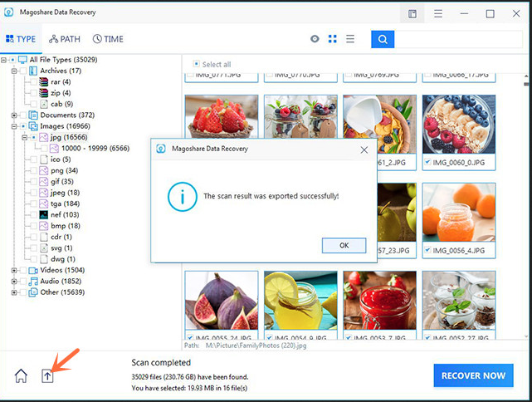The width and height of the screenshot is (532, 402).
Task: Close the export success dialog
Action: [x=364, y=150]
